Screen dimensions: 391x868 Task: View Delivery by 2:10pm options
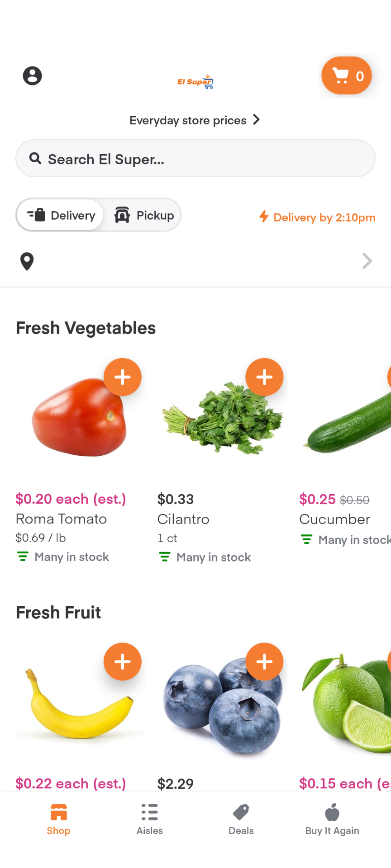[317, 217]
